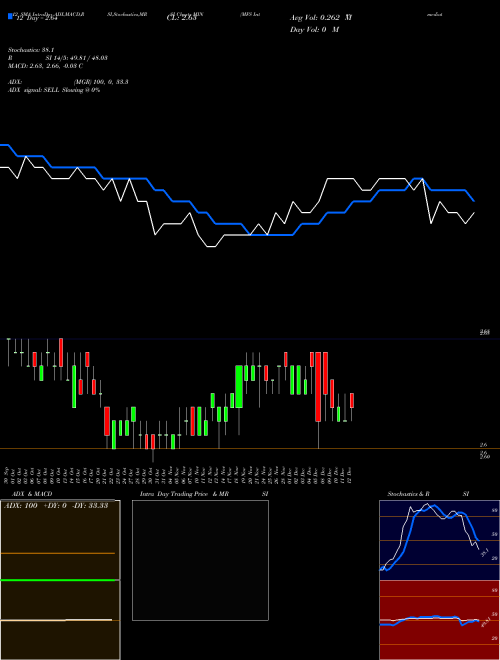The height and width of the screenshot is (660, 500).
Task: Click the lower red RSI chart panel
Action: [x=439, y=620]
